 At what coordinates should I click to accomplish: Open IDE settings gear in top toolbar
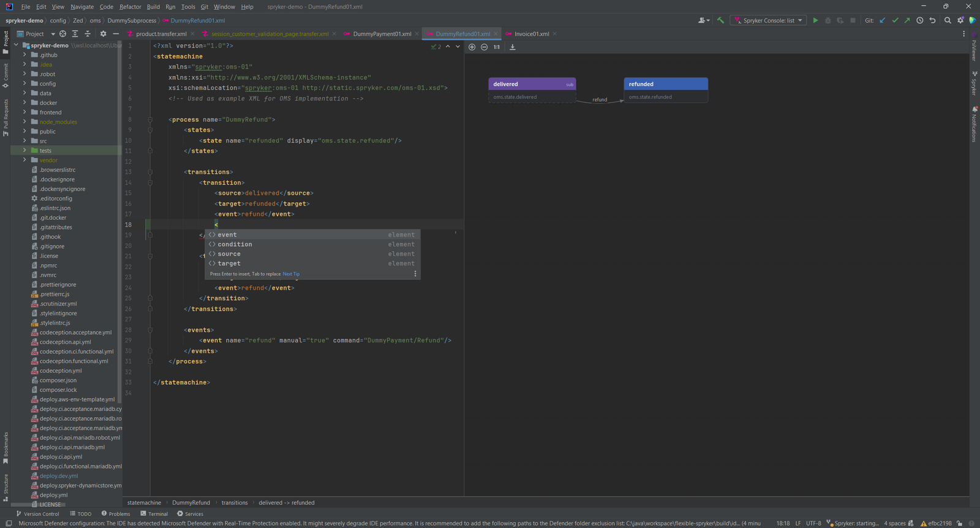point(960,20)
